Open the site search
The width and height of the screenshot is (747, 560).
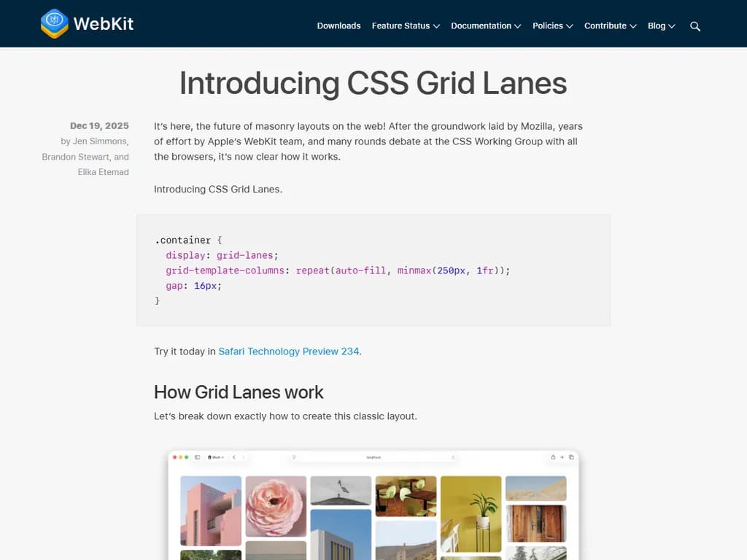(x=694, y=26)
